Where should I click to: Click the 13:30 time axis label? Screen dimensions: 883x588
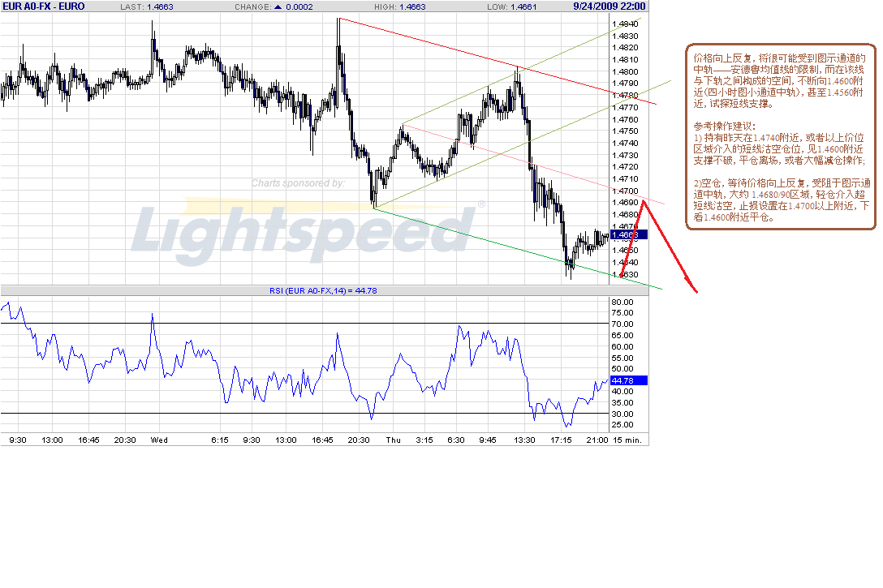525,440
